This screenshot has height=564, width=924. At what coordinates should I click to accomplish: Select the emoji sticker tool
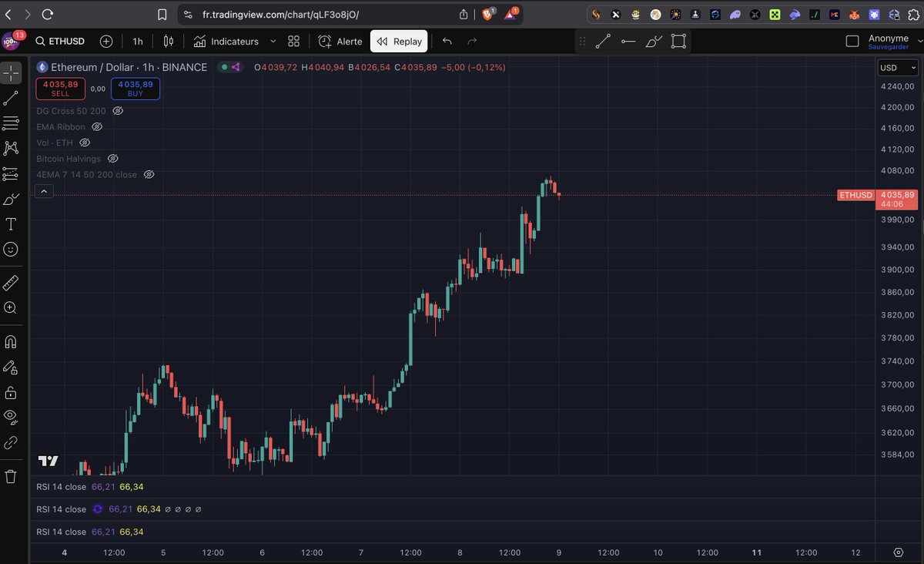pyautogui.click(x=11, y=249)
